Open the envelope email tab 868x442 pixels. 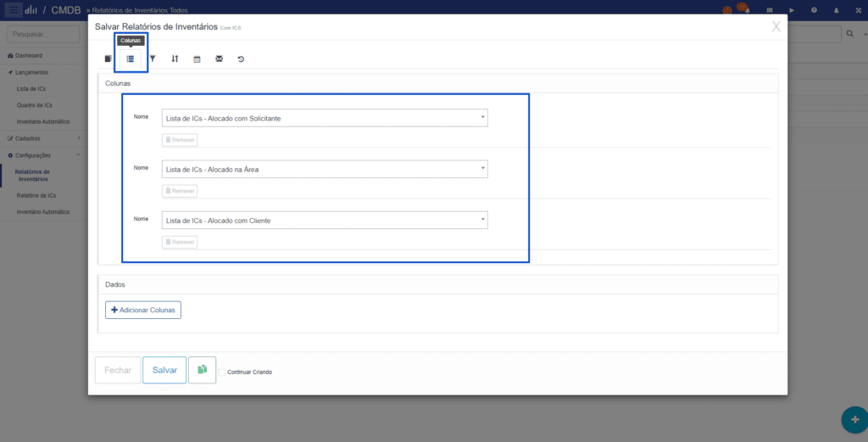tap(220, 59)
